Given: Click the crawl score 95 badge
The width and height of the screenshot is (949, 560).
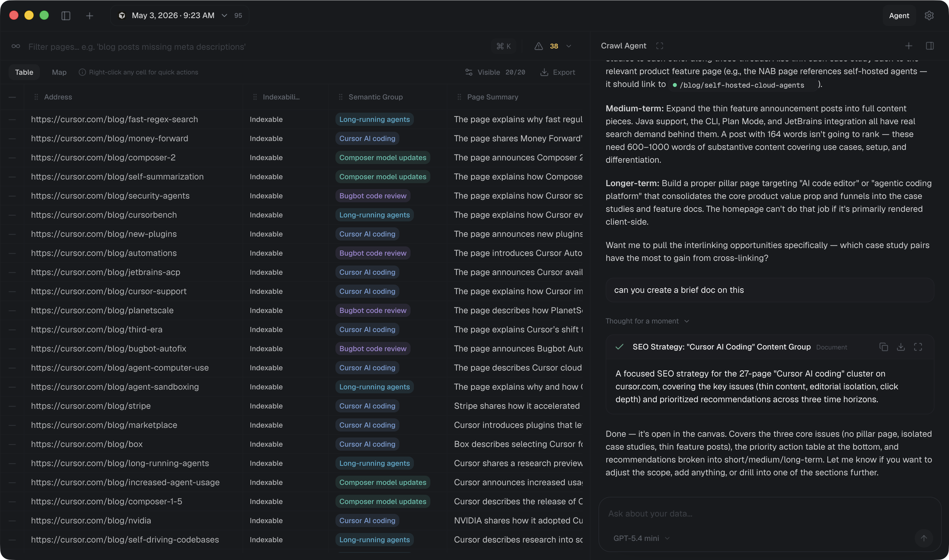Looking at the screenshot, I should pyautogui.click(x=238, y=15).
